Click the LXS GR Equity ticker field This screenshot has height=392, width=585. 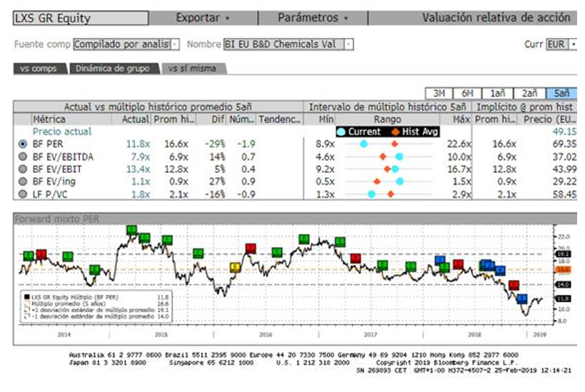pos(81,19)
